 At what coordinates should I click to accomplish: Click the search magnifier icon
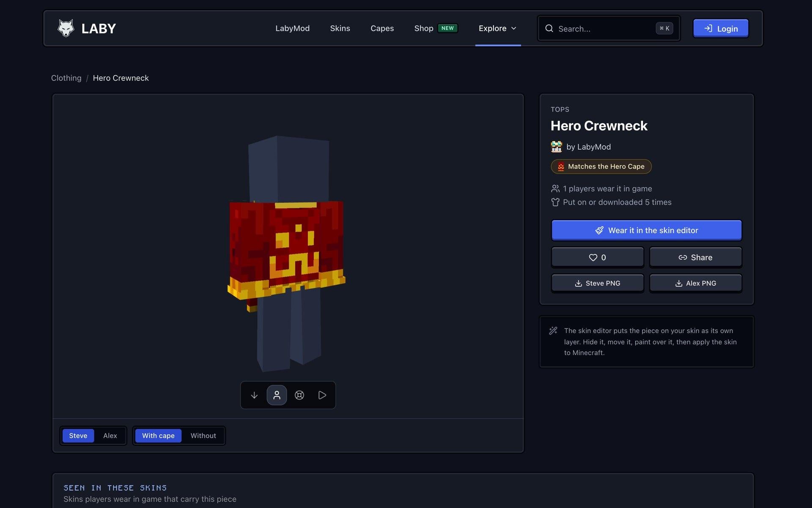549,28
